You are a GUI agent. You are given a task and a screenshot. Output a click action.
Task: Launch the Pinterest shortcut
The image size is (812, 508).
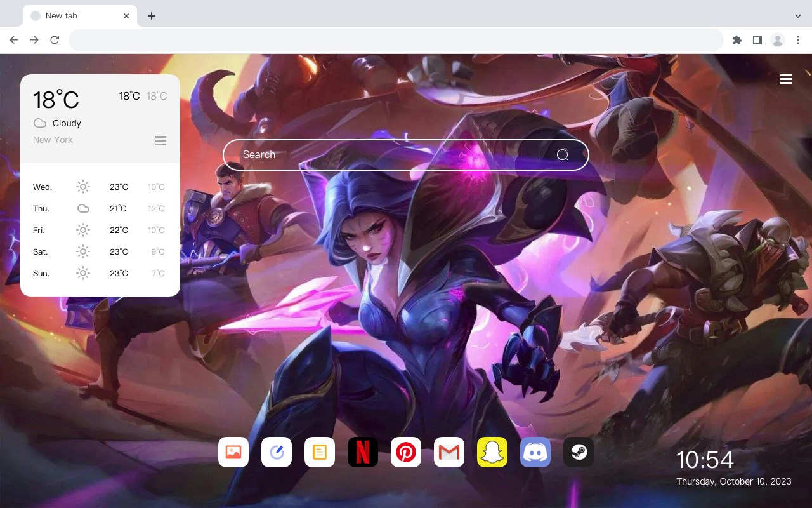(x=406, y=452)
